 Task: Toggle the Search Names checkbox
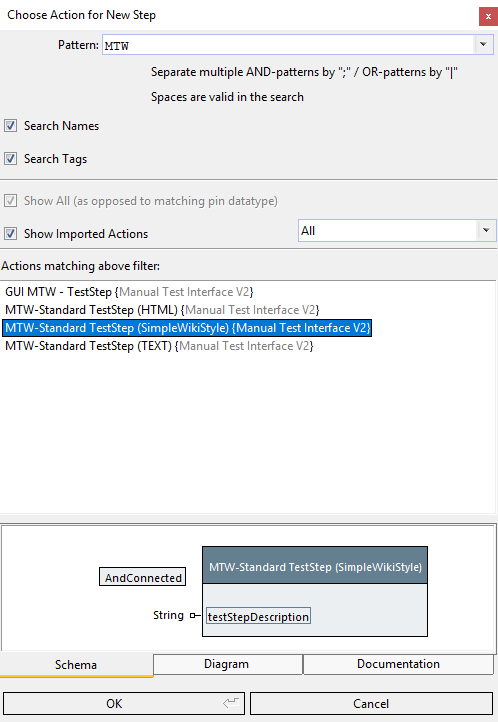pos(11,126)
